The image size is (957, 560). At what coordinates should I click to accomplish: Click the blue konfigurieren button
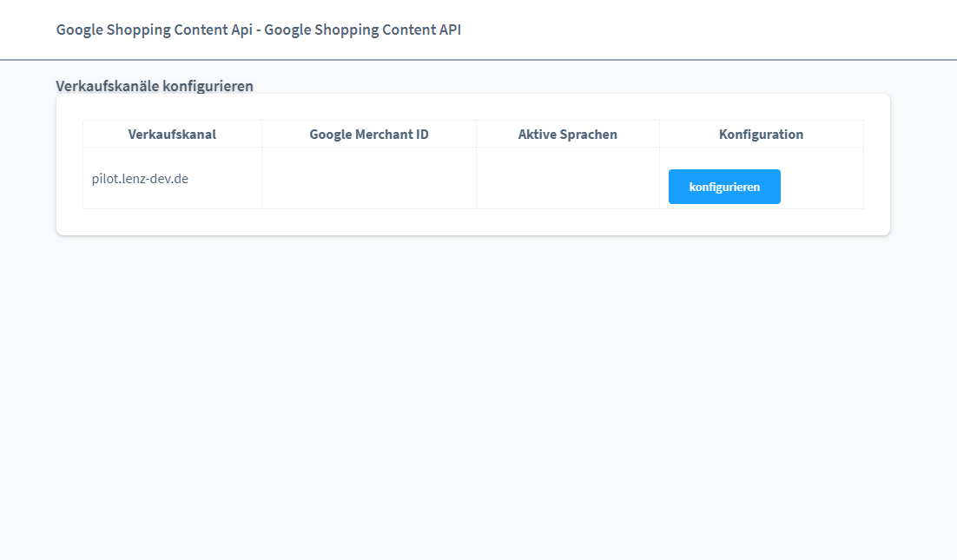[724, 187]
